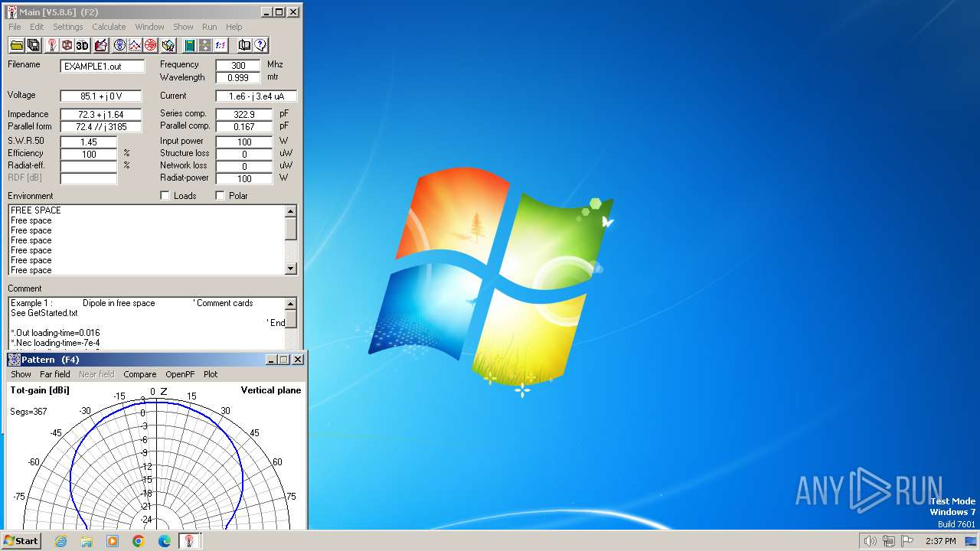Open Windows Media Player from the taskbar

click(x=113, y=541)
